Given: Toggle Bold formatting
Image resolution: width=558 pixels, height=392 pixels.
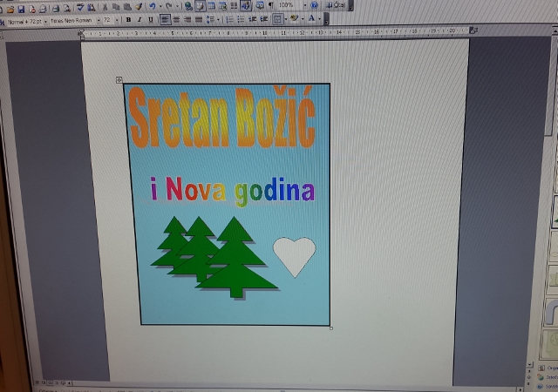Looking at the screenshot, I should click(x=128, y=20).
